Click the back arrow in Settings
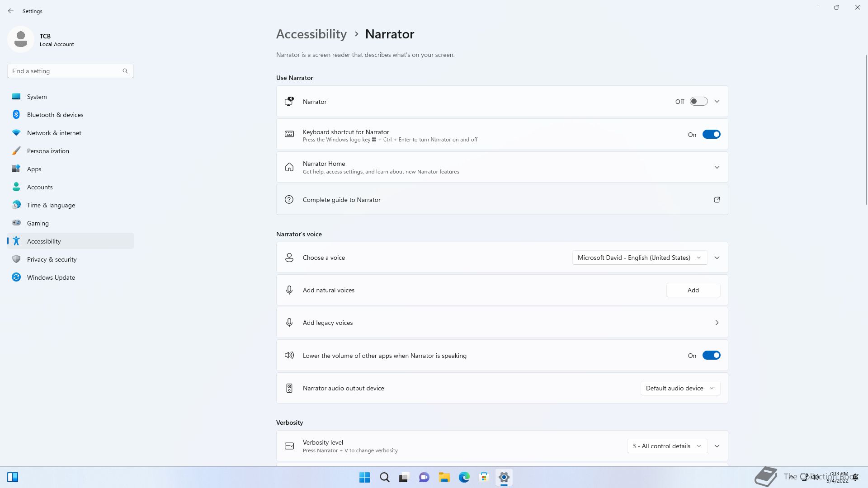This screenshot has height=488, width=868. [x=11, y=11]
